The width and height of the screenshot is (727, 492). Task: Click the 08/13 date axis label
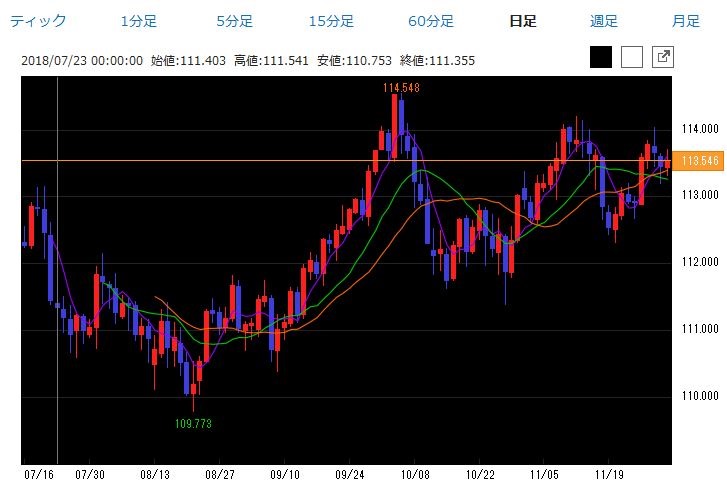pyautogui.click(x=155, y=475)
